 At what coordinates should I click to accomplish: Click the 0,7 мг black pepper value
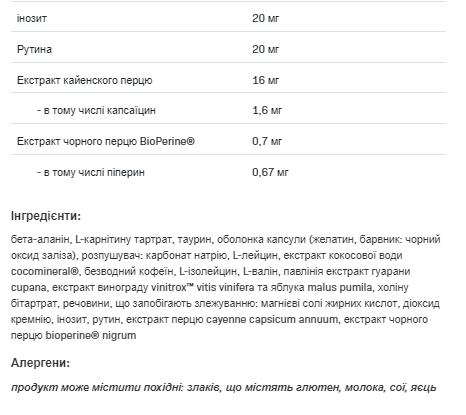tap(267, 141)
